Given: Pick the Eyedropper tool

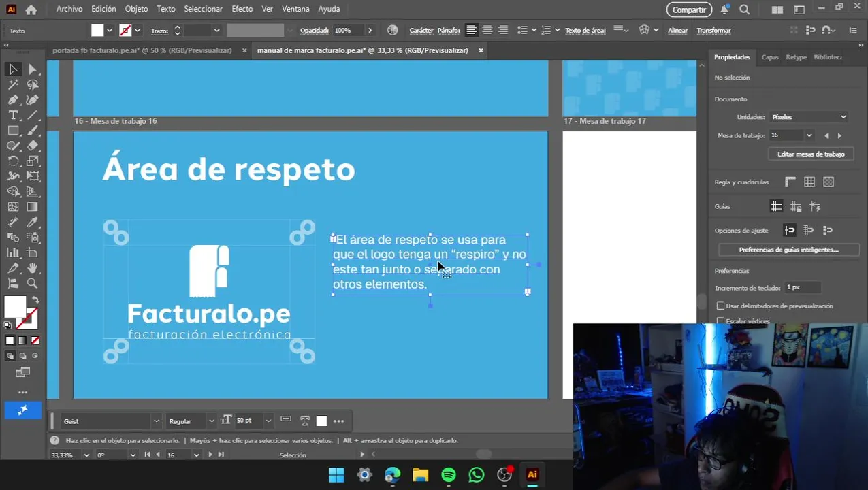Looking at the screenshot, I should coord(33,223).
